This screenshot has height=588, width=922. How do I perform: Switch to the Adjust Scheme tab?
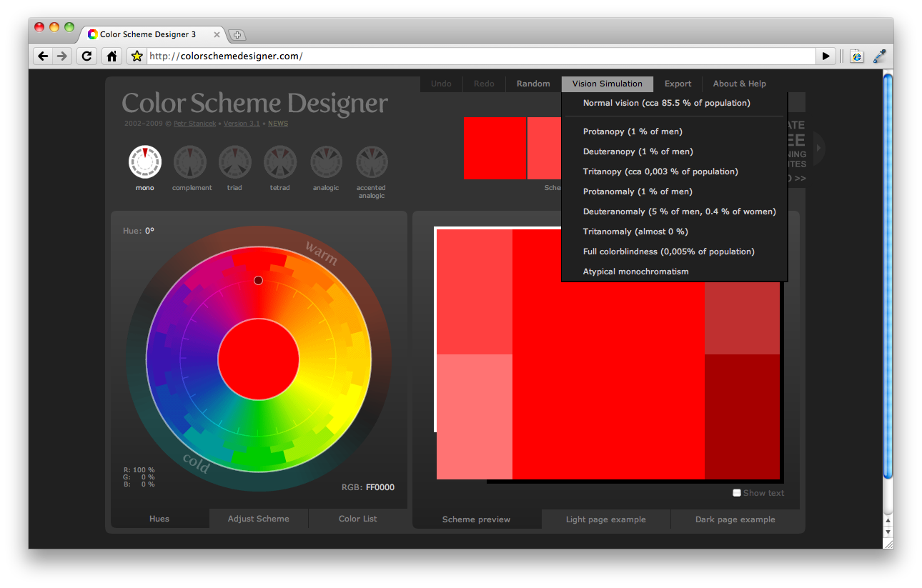tap(259, 519)
